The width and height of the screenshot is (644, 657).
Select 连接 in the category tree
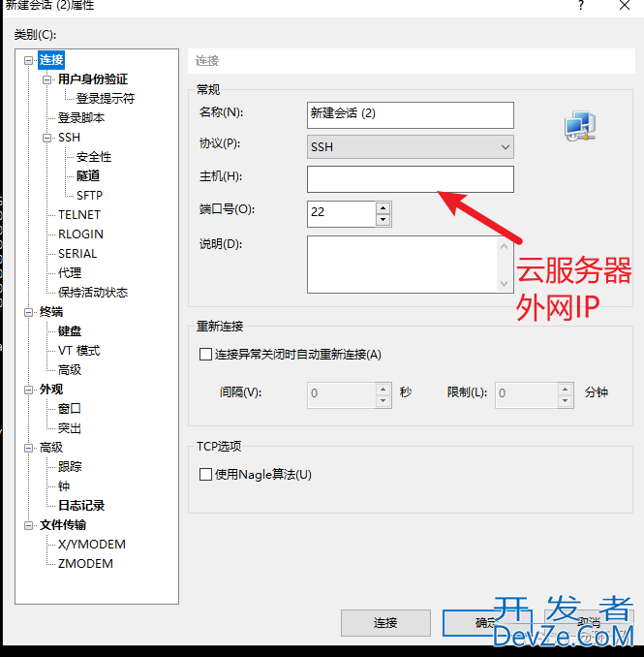tap(51, 60)
